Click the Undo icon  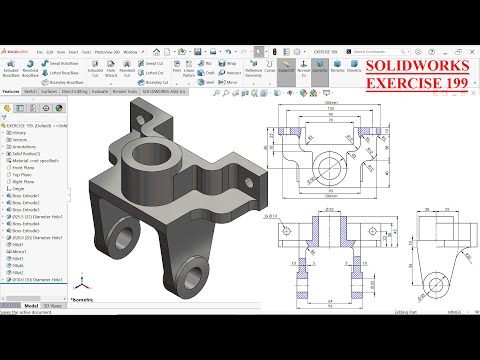[228, 52]
